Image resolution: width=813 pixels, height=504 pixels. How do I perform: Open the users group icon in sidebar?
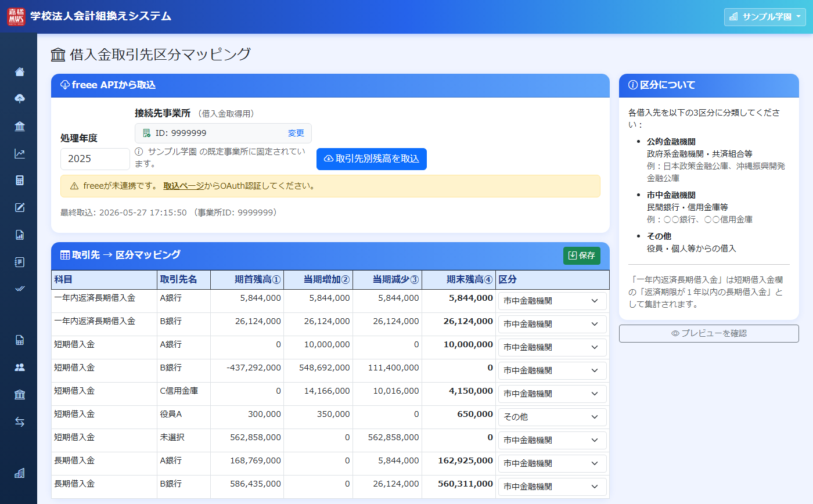coord(20,367)
